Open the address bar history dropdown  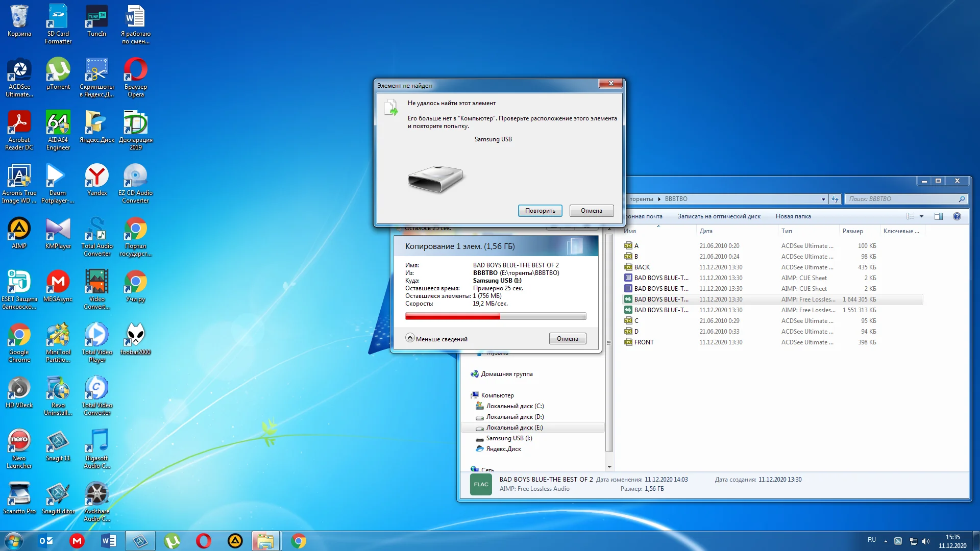[x=823, y=199]
